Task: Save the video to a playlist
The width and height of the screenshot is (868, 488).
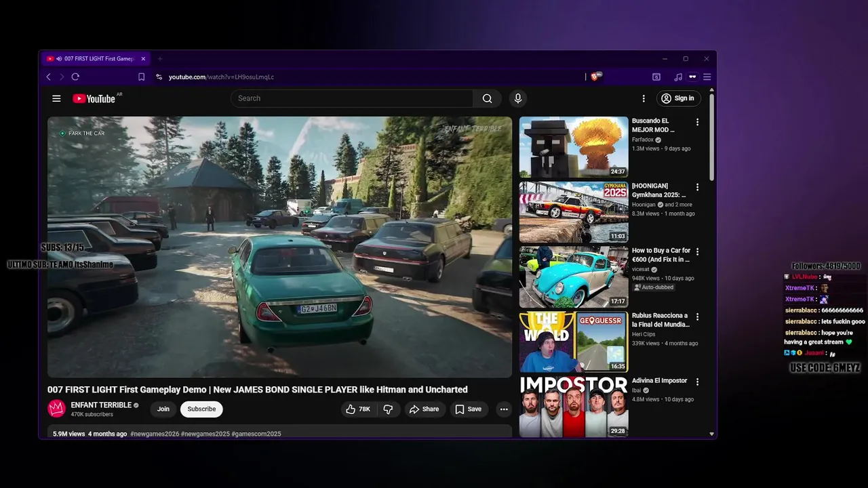Action: click(469, 409)
